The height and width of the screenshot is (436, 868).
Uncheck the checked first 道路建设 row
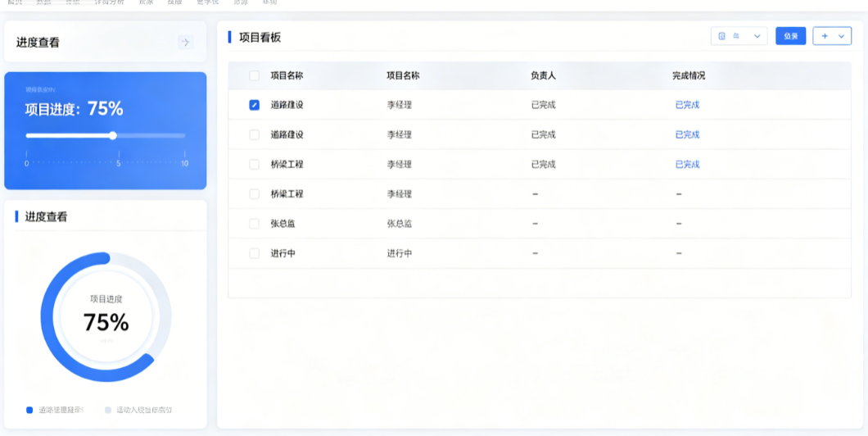tap(254, 105)
